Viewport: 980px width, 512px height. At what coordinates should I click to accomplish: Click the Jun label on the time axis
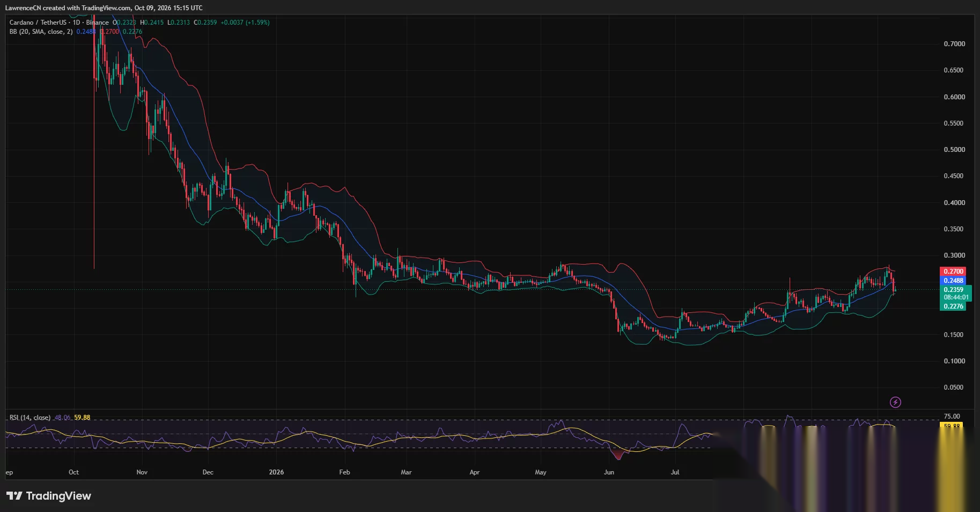pos(609,472)
